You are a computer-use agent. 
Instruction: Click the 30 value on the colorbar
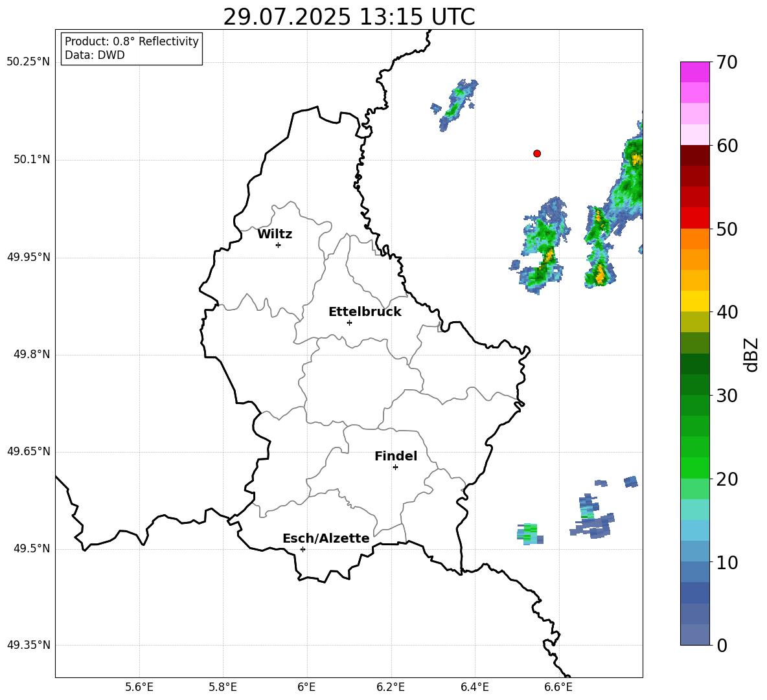(x=727, y=396)
